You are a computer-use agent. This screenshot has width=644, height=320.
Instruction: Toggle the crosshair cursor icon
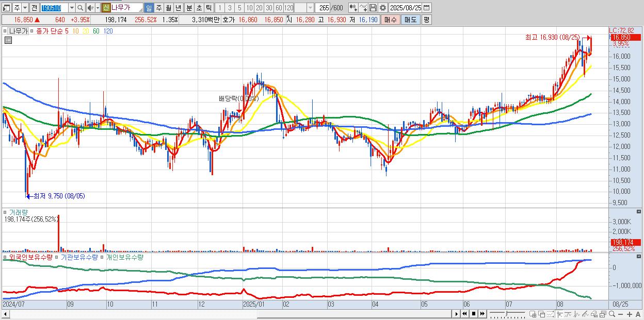[560, 314]
